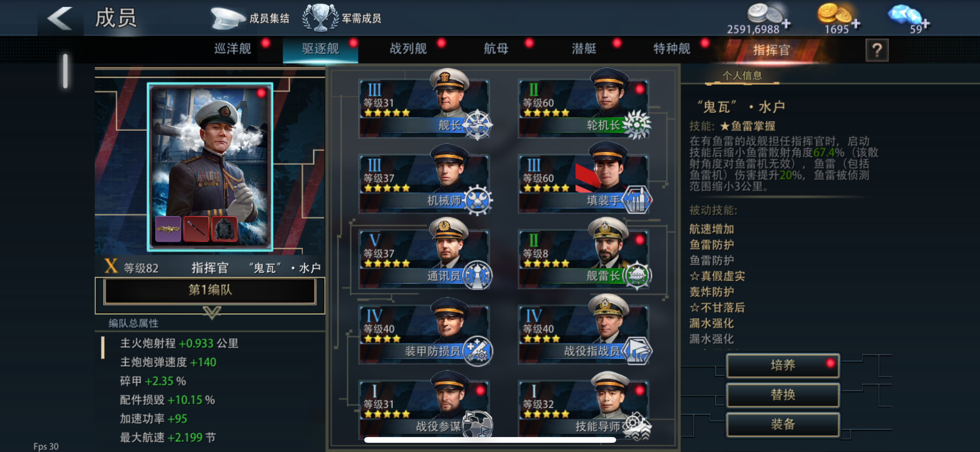The image size is (980, 452).
Task: Select the purple badge equipment slot
Action: click(168, 229)
